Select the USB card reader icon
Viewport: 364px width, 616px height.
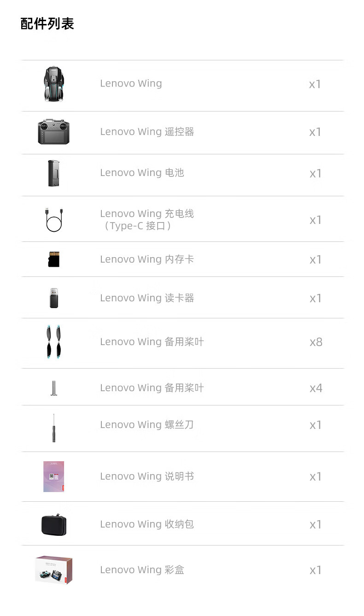(x=54, y=298)
